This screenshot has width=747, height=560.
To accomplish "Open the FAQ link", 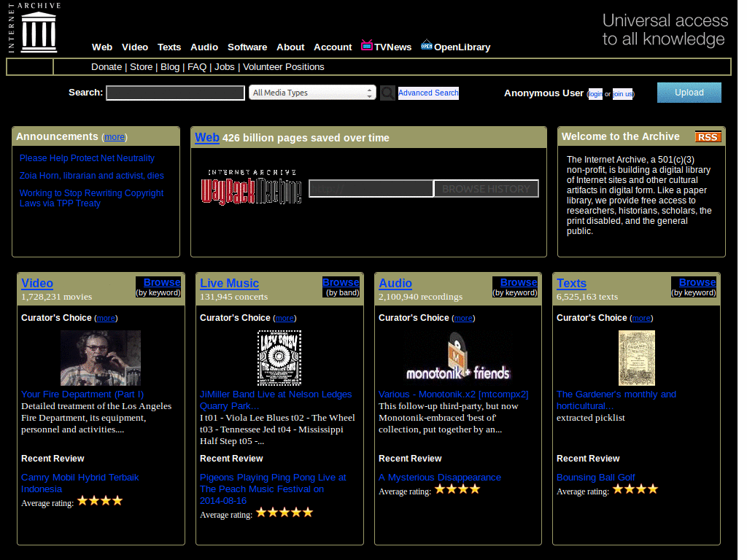I will [197, 67].
